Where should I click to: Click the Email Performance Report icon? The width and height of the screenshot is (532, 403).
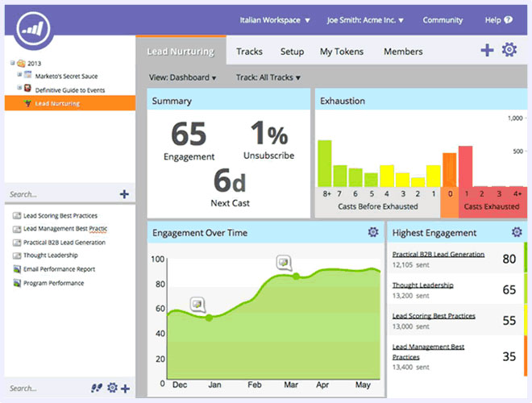pyautogui.click(x=17, y=269)
